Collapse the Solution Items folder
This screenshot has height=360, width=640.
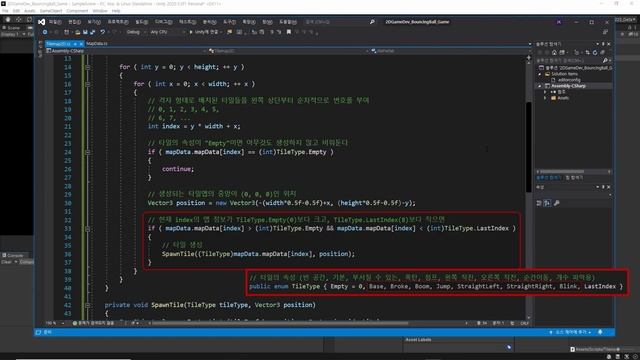(540, 74)
